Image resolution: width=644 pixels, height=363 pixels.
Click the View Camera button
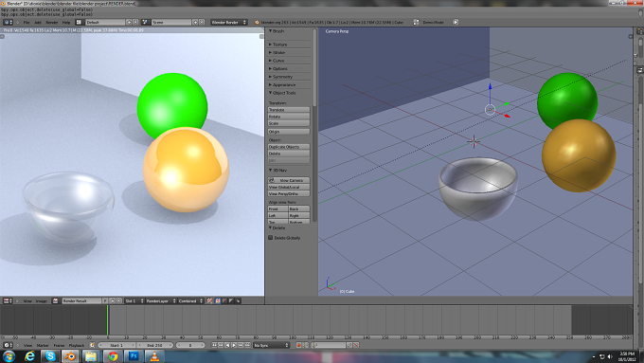288,180
